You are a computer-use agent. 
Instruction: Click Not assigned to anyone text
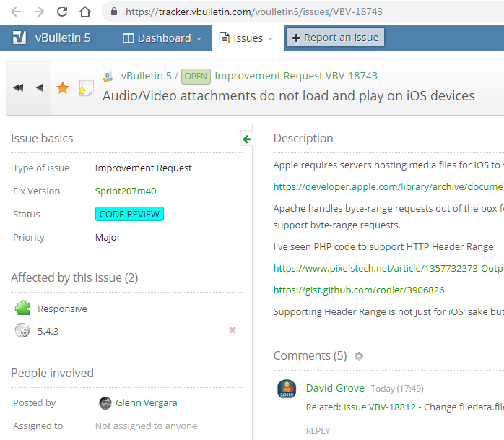pos(147,426)
